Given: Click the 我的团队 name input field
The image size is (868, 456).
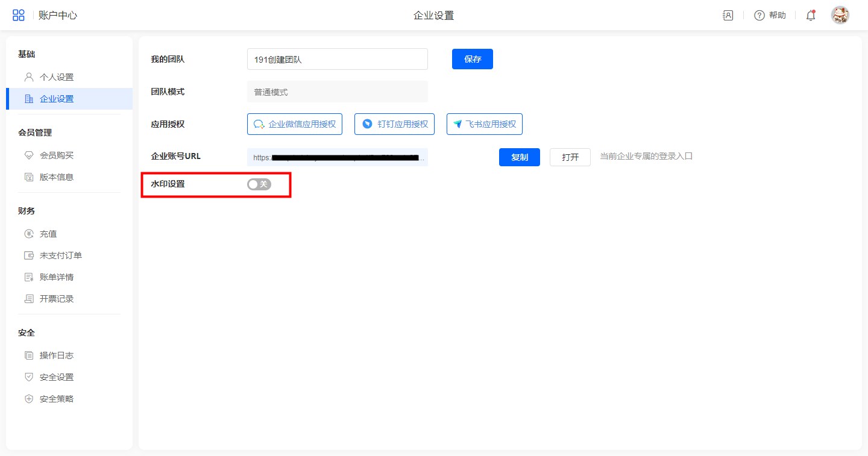Looking at the screenshot, I should click(x=337, y=59).
